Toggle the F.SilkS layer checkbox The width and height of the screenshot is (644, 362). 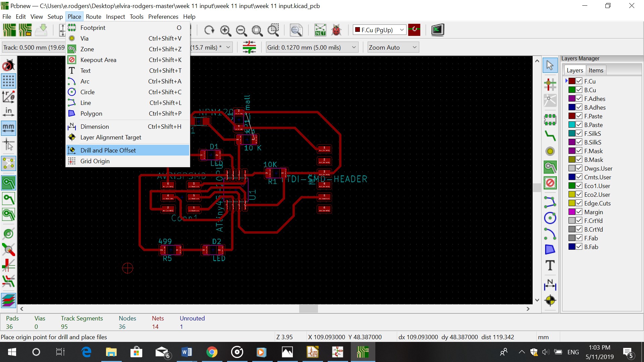point(579,133)
